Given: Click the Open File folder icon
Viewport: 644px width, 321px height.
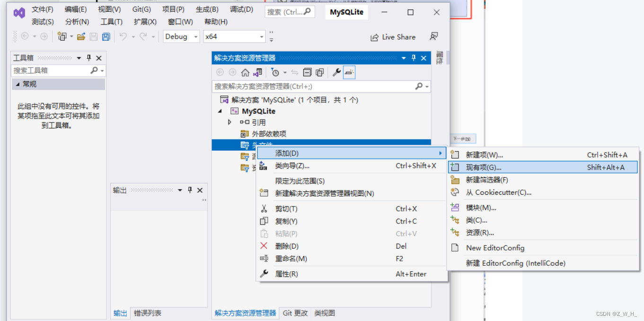Looking at the screenshot, I should [x=81, y=37].
